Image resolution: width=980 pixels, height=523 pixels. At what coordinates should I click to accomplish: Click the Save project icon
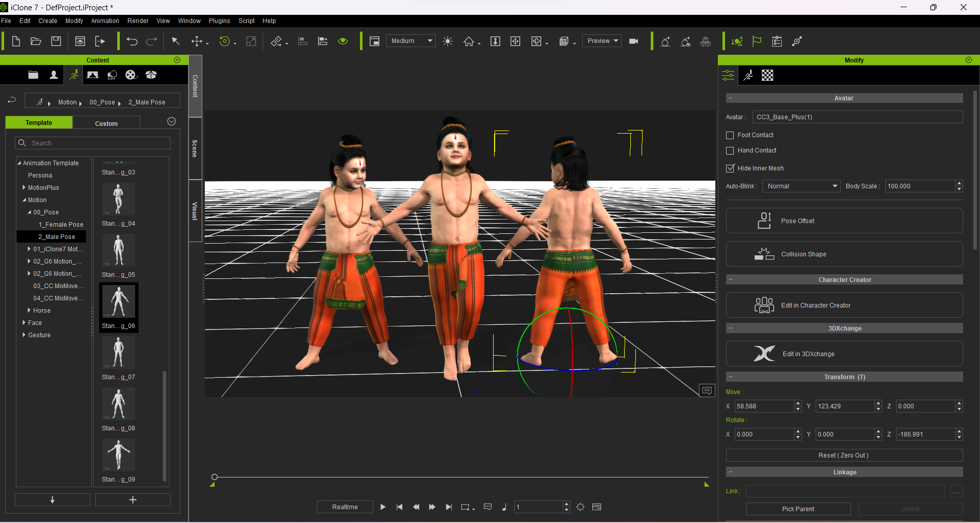(56, 41)
